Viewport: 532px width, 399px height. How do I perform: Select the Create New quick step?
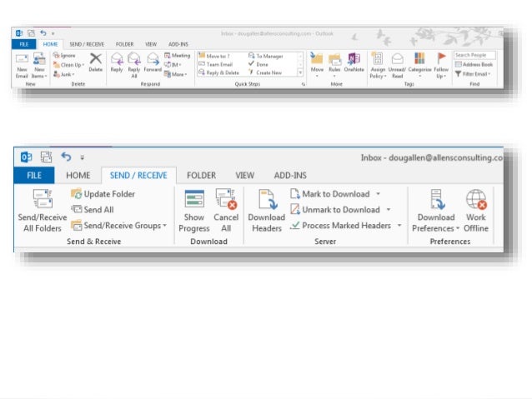[x=265, y=72]
